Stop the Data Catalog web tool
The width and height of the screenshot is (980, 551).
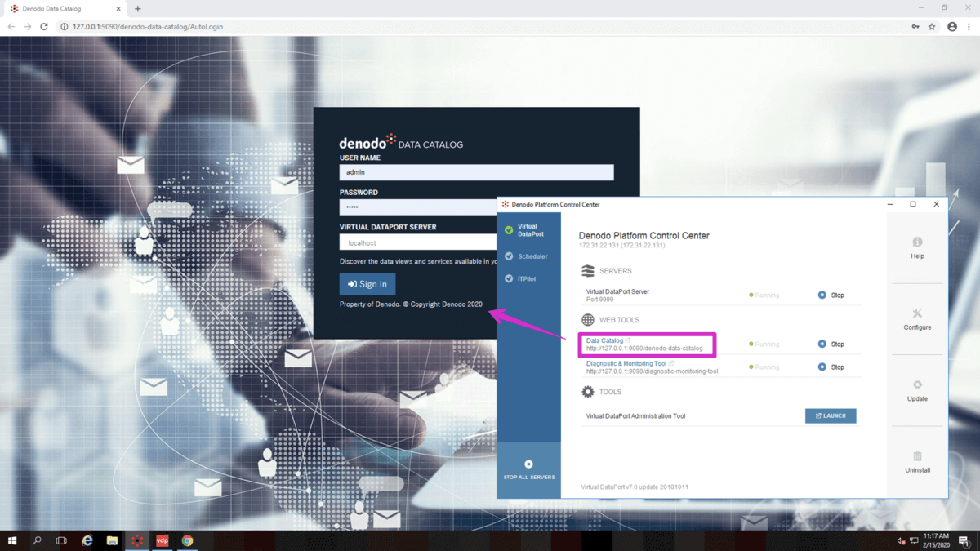pyautogui.click(x=831, y=344)
